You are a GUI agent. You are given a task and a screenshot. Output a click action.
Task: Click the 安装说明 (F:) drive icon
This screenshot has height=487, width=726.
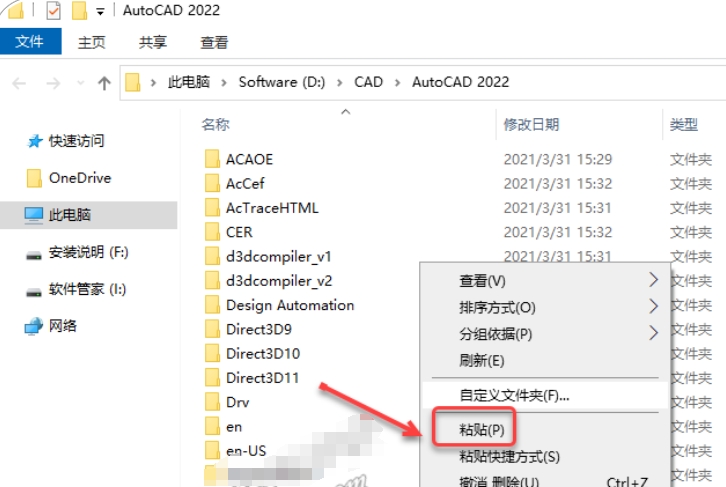(33, 255)
